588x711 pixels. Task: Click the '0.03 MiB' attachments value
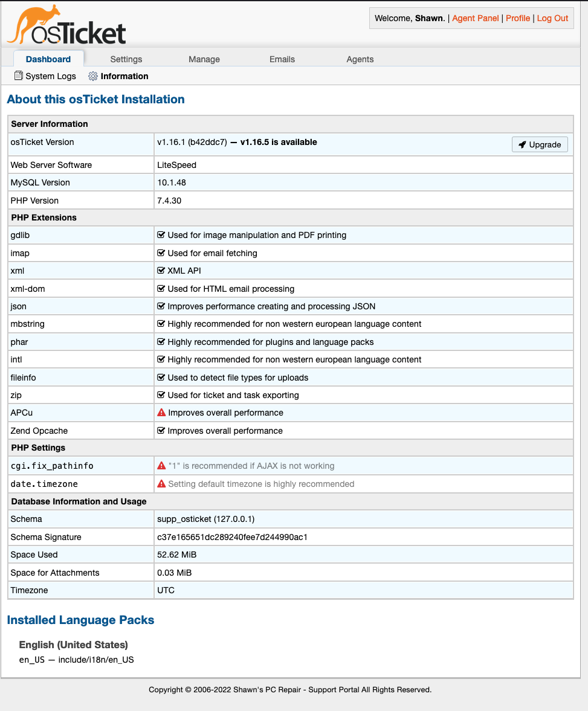(175, 573)
